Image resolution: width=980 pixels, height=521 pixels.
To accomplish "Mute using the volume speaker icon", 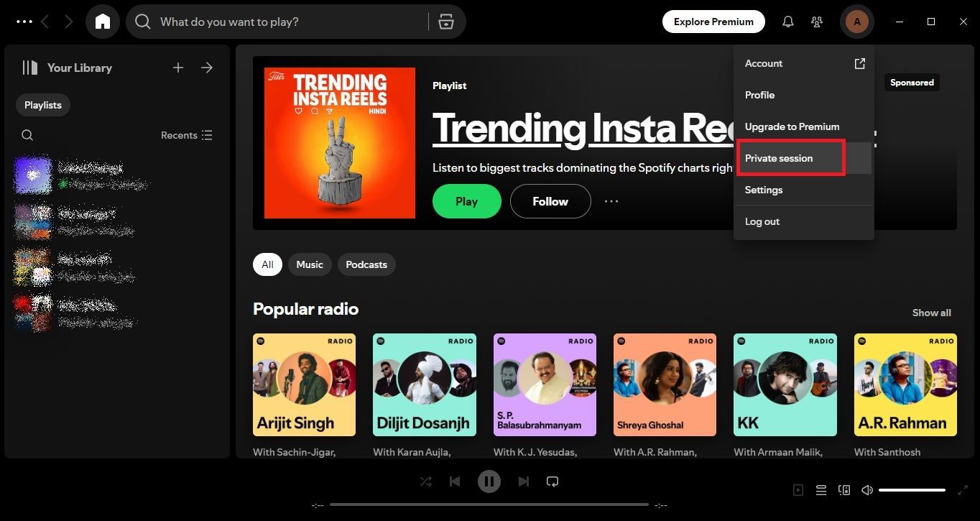I will (867, 490).
